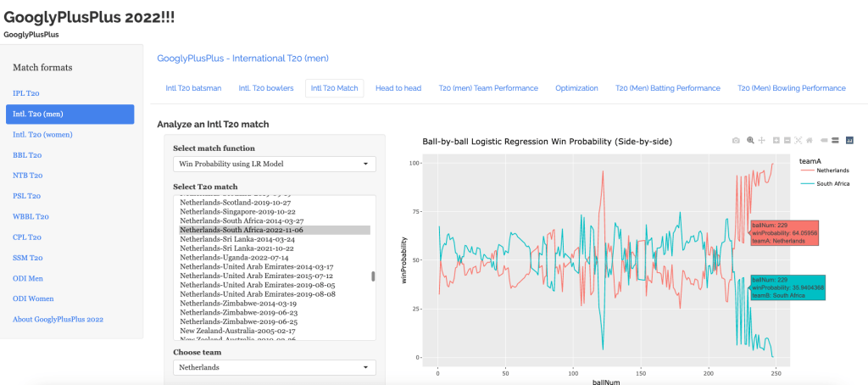The height and width of the screenshot is (385, 868).
Task: Open IPL T20 in the sidebar
Action: pos(25,93)
